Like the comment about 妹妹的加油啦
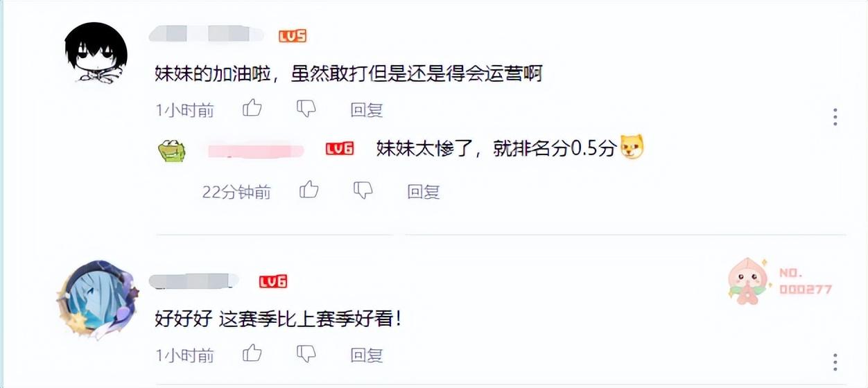Screen dimensions: 868x388 [252, 109]
